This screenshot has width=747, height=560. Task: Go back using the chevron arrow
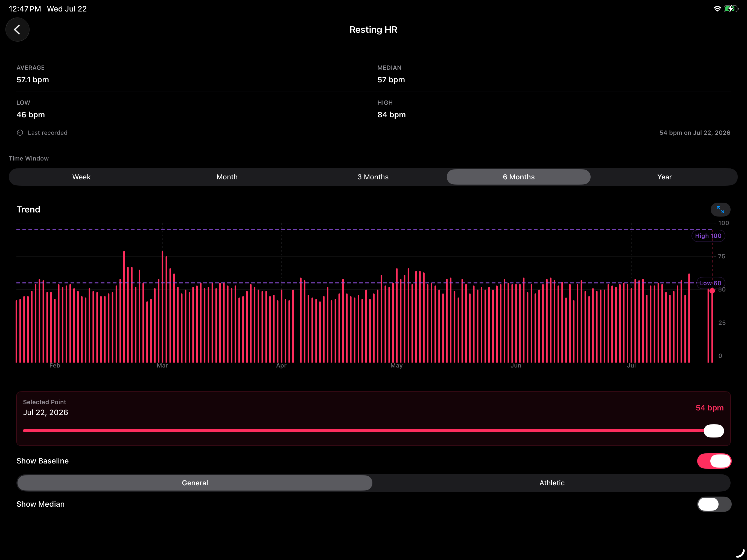(17, 30)
